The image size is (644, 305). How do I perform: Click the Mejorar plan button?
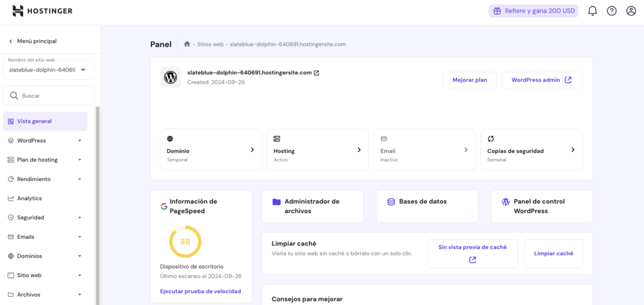pos(470,80)
